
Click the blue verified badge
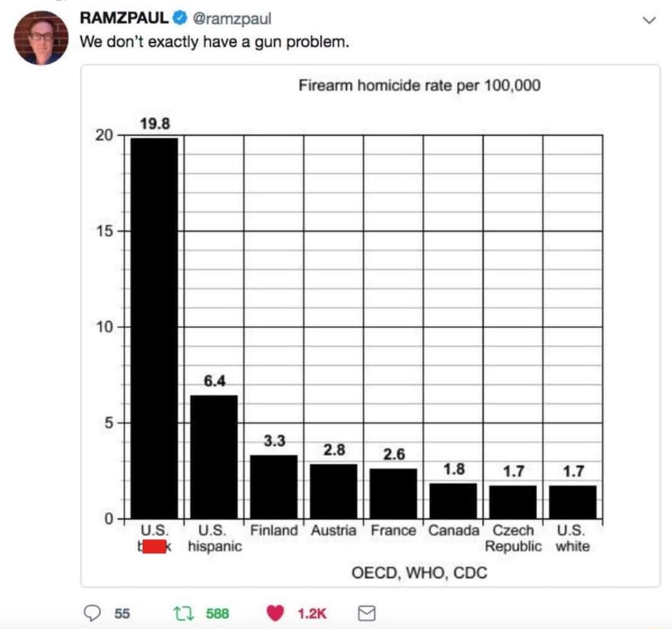[x=180, y=19]
